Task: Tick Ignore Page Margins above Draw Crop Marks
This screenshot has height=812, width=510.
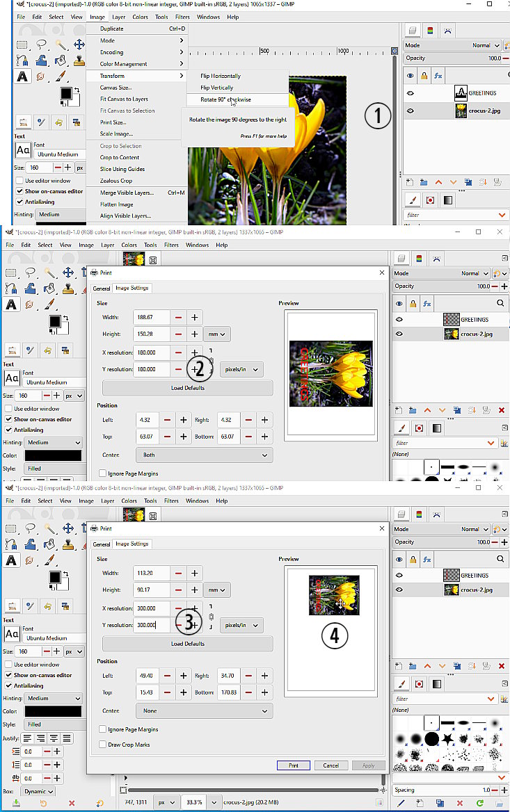Action: point(103,729)
